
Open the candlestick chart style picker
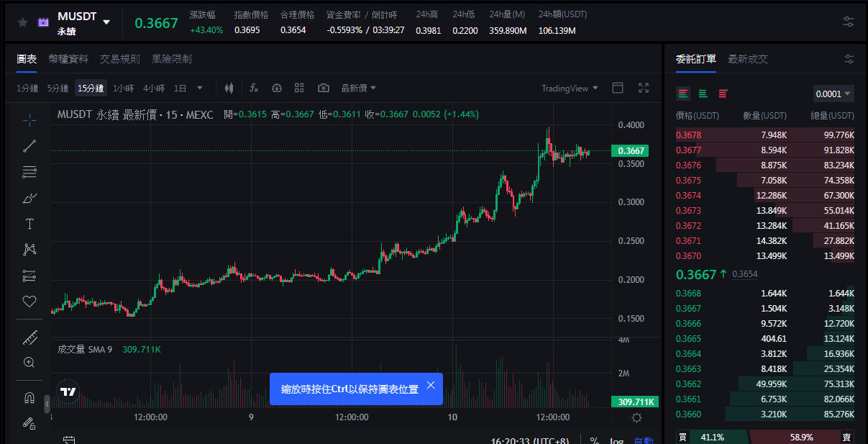coord(229,88)
